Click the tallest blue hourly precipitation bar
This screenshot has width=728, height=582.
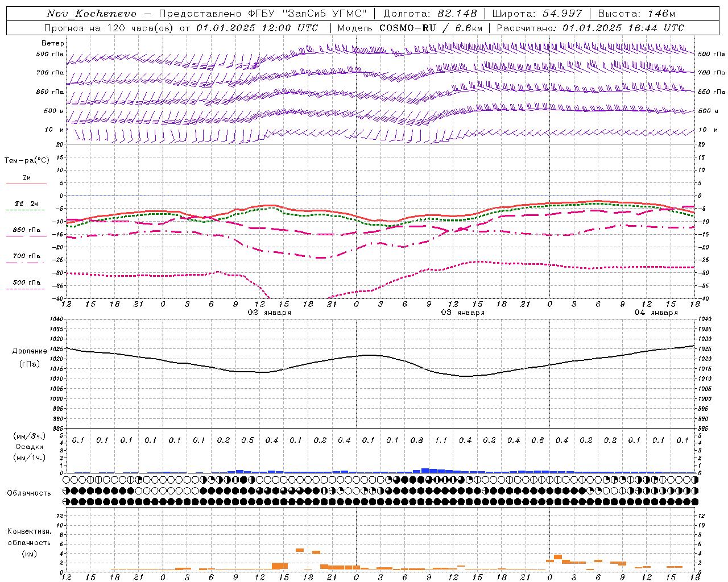pos(425,471)
